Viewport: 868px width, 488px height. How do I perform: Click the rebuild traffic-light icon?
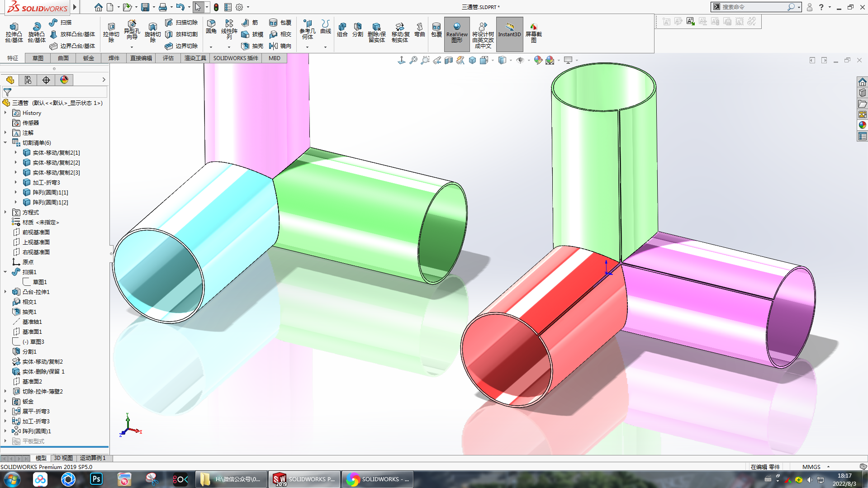pyautogui.click(x=216, y=7)
